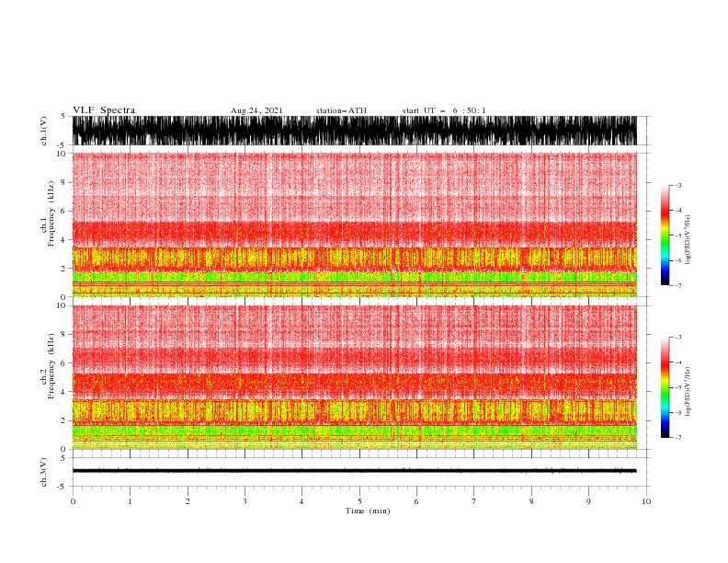Click the "4" kHz tick on ch.2 frequency axis
The image size is (728, 563).
pyautogui.click(x=63, y=392)
